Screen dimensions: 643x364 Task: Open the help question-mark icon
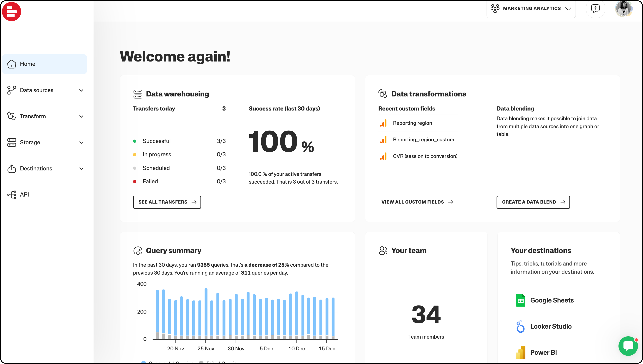pos(595,8)
